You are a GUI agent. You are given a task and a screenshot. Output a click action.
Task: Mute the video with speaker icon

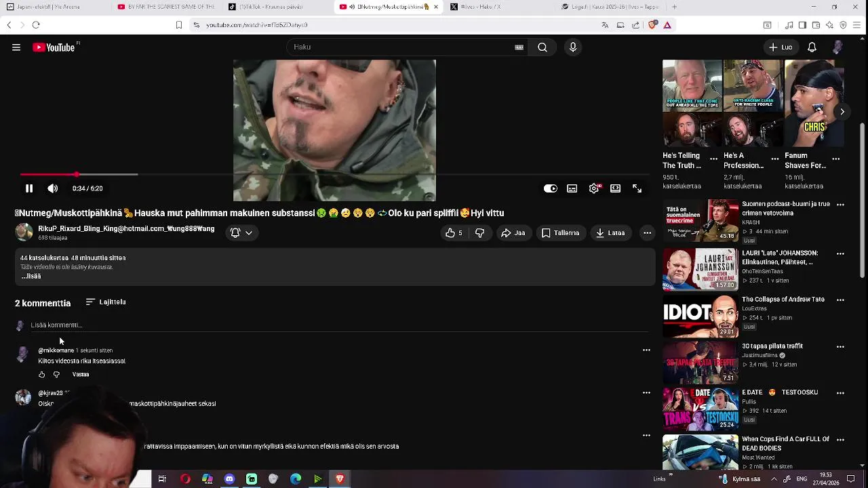53,188
